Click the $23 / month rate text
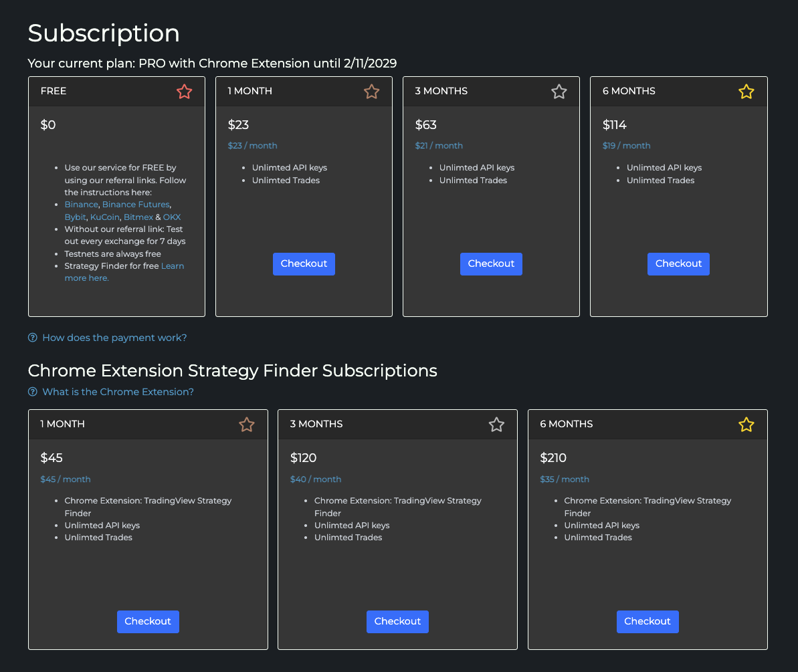Screen dimensions: 798x672 [x=252, y=146]
